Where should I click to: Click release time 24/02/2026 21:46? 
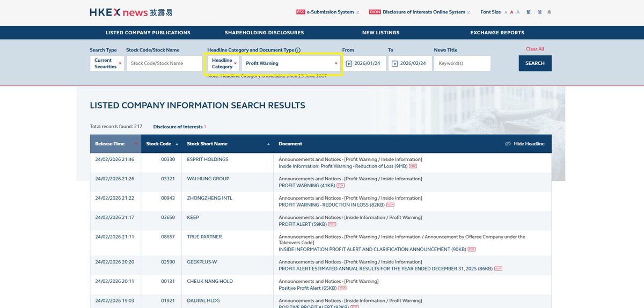click(115, 160)
